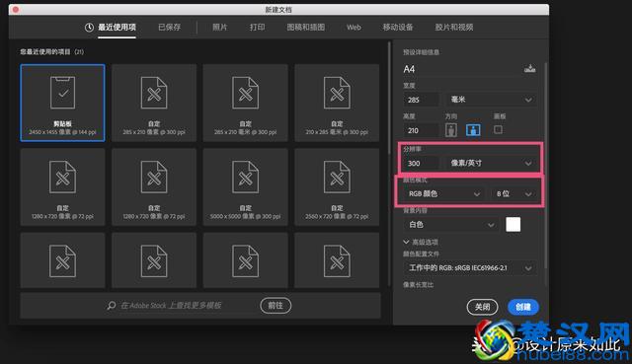
Task: Switch to the 打印 tab
Action: click(257, 28)
